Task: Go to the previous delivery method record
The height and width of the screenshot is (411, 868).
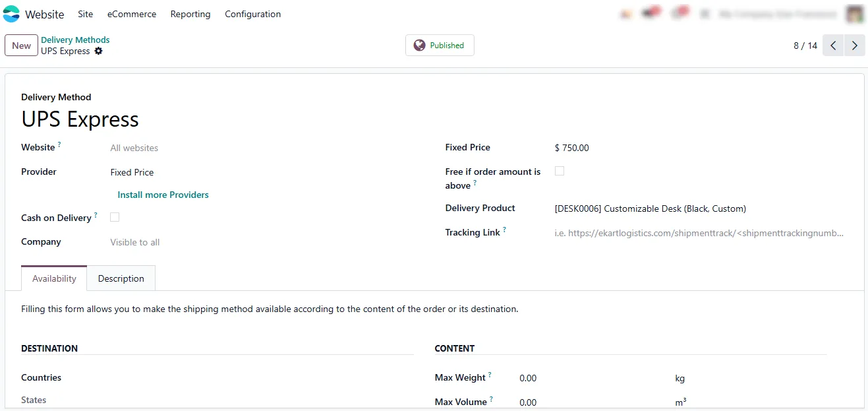Action: click(x=833, y=46)
